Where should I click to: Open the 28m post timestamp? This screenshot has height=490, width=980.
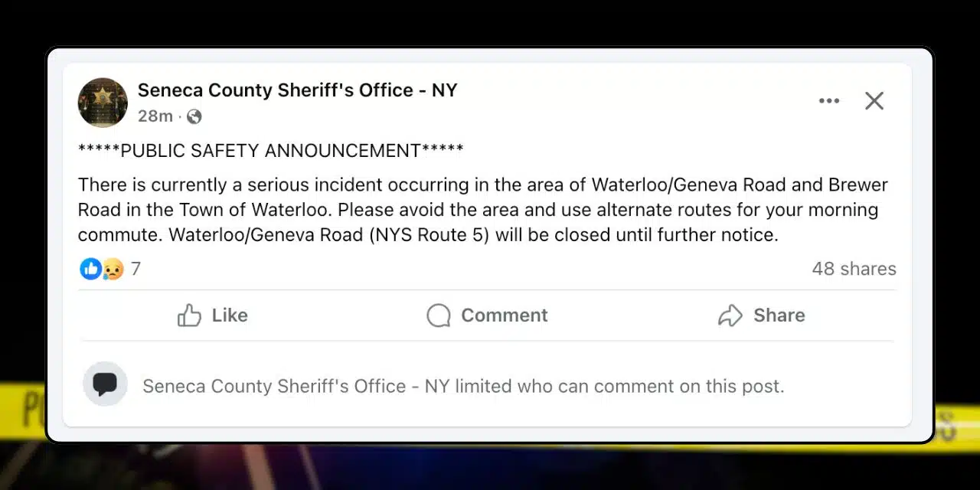point(155,116)
